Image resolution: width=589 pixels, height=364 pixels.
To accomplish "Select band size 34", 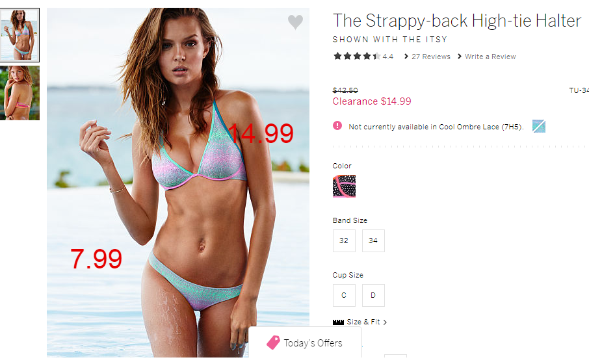I will [373, 240].
